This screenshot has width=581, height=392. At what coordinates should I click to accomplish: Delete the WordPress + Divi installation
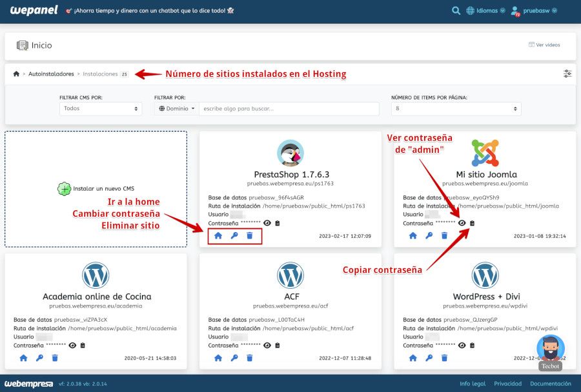pos(444,358)
